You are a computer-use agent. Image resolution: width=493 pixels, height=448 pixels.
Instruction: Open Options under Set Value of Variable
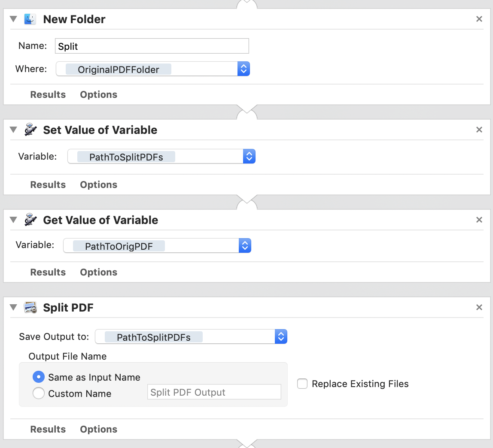point(98,185)
